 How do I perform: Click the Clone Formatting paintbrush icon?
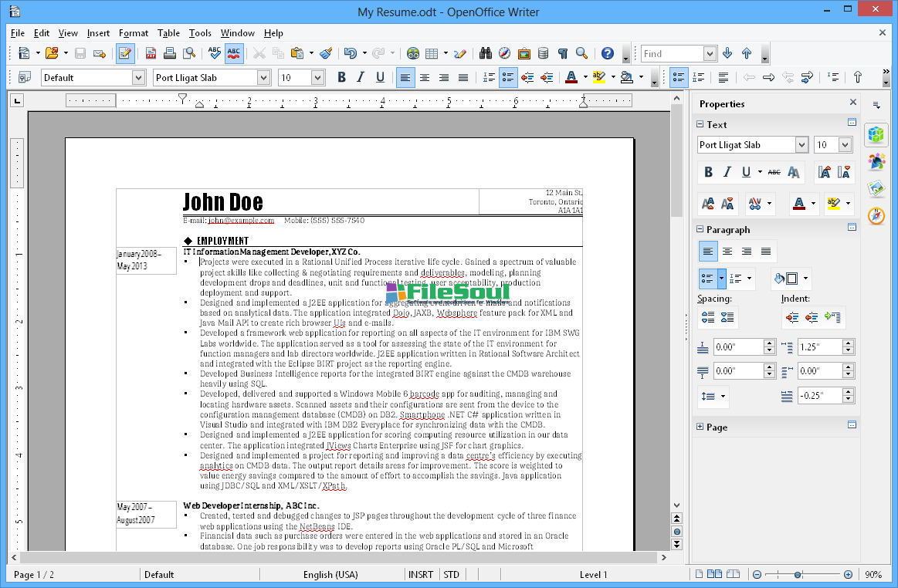coord(327,53)
